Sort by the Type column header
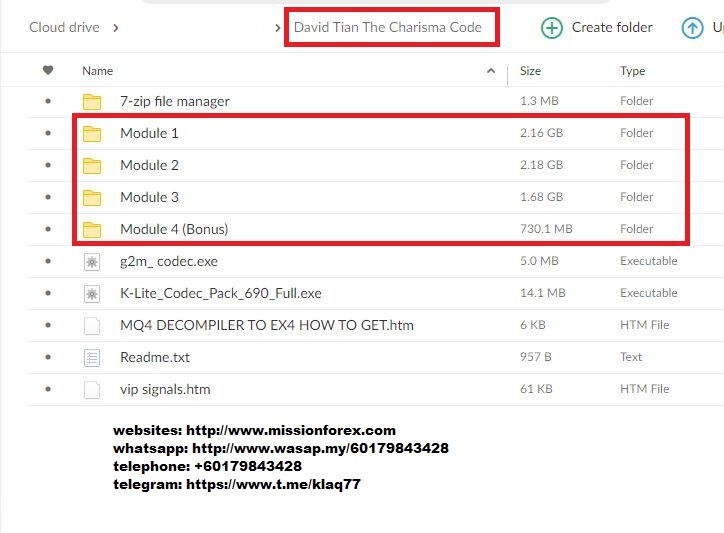 (x=632, y=71)
